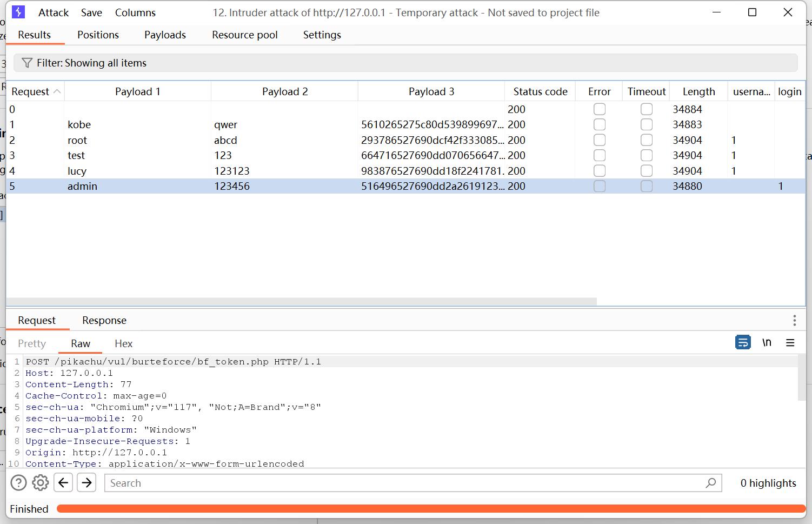Image resolution: width=812 pixels, height=524 pixels.
Task: Go to previous search match arrow
Action: (x=63, y=482)
